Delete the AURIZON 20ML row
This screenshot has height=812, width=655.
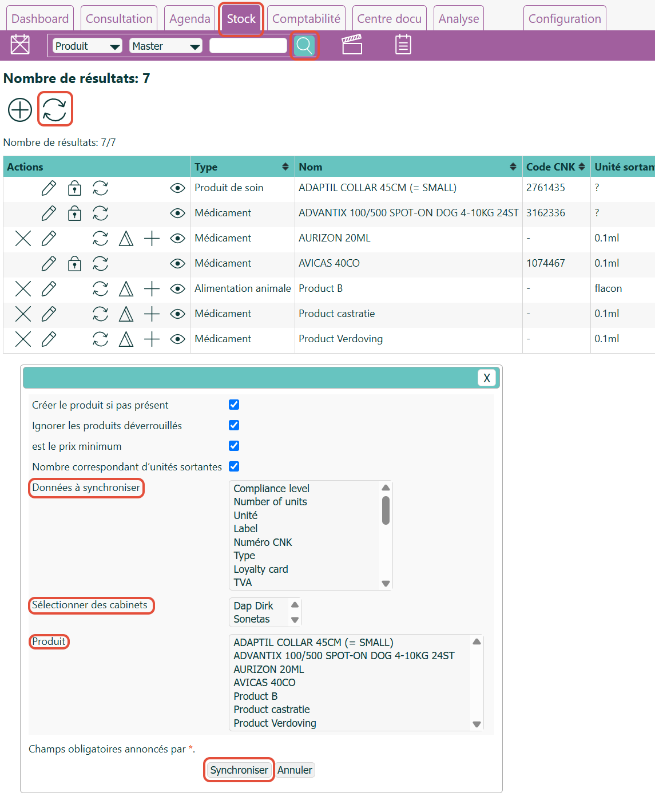click(x=23, y=239)
